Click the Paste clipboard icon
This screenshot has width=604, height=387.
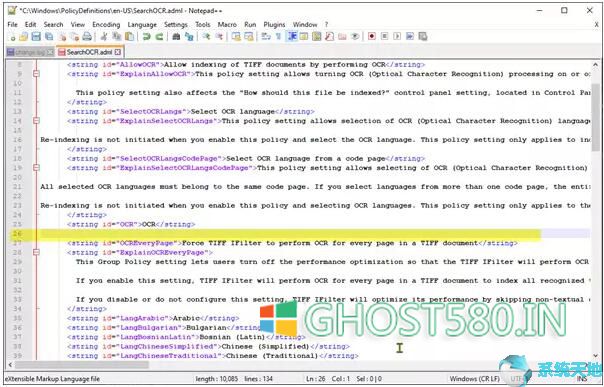[x=130, y=37]
